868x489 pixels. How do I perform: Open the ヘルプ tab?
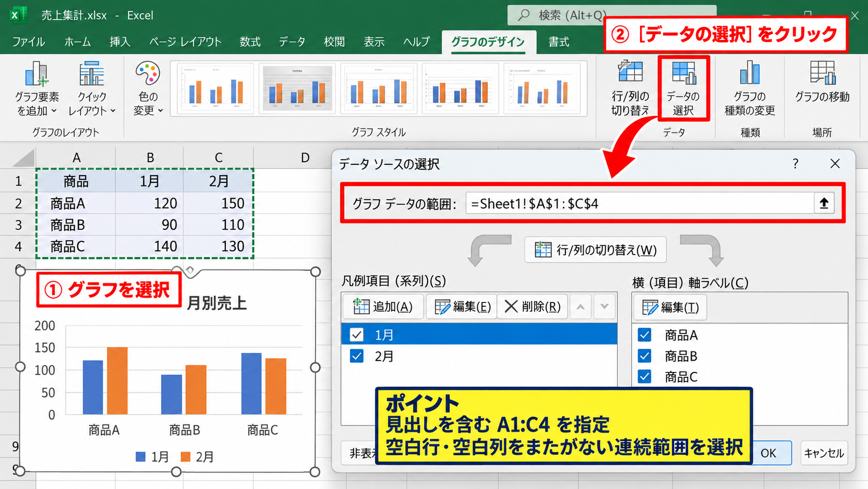[416, 42]
